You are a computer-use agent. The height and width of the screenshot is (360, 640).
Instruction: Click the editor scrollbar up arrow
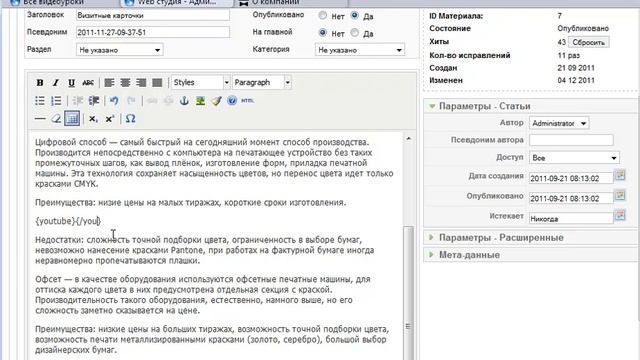click(409, 139)
